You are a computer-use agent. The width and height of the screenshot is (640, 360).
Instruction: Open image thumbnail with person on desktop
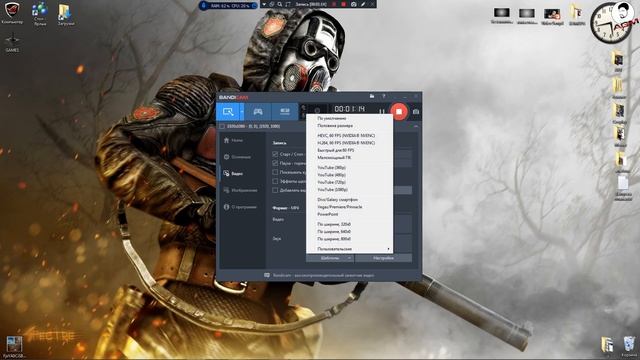pos(552,16)
